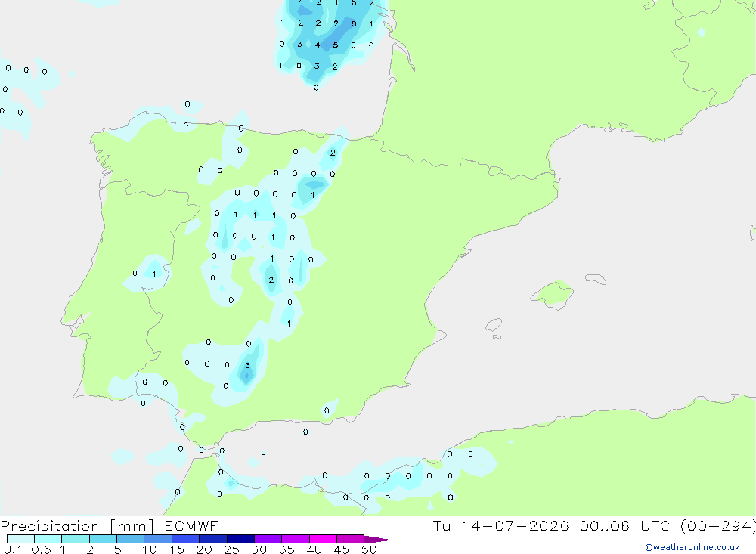This screenshot has width=756, height=554.
Task: Click the '3' value over southern Spain
Action: point(247,366)
